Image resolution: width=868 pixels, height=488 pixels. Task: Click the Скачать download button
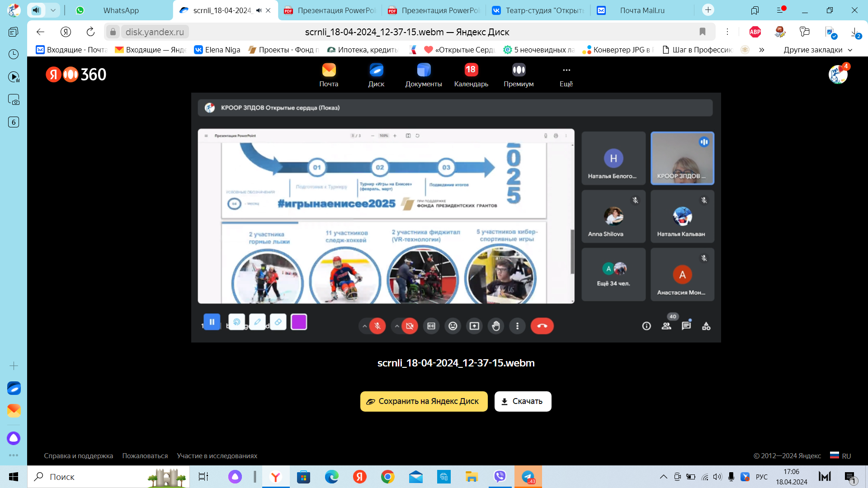tap(523, 401)
